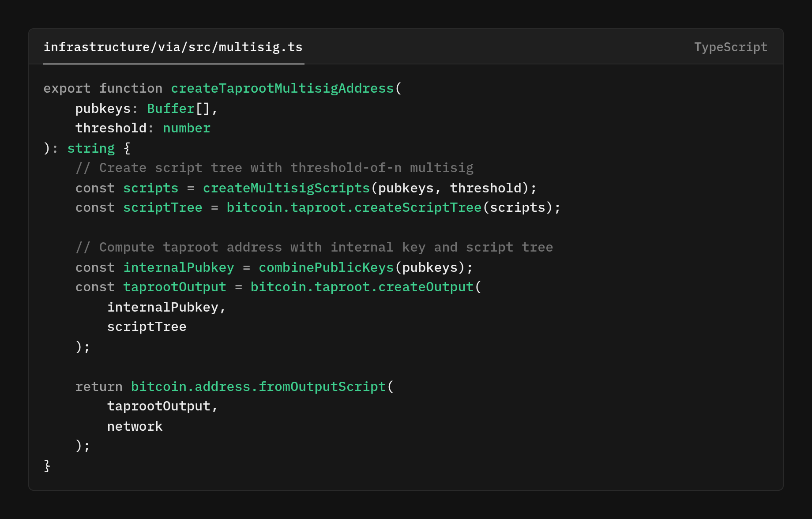Place cursor on the Compute taproot address comment
The image size is (812, 519).
click(314, 248)
